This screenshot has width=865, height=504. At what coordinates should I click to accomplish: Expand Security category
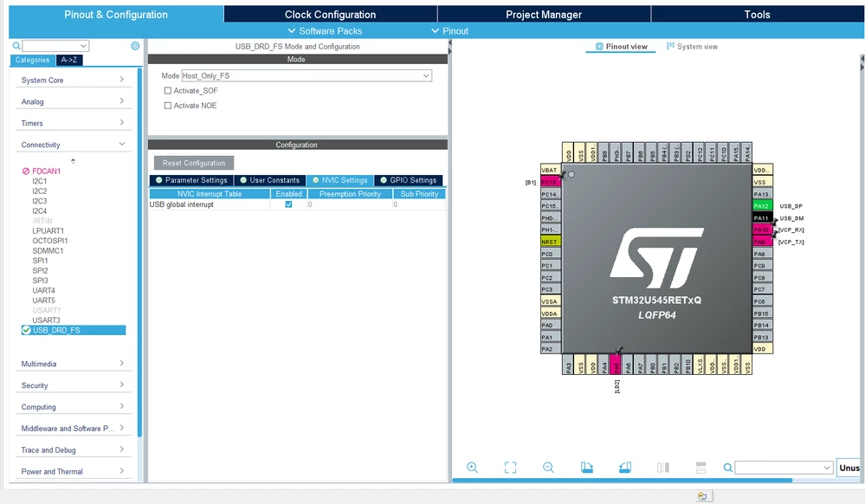[74, 385]
